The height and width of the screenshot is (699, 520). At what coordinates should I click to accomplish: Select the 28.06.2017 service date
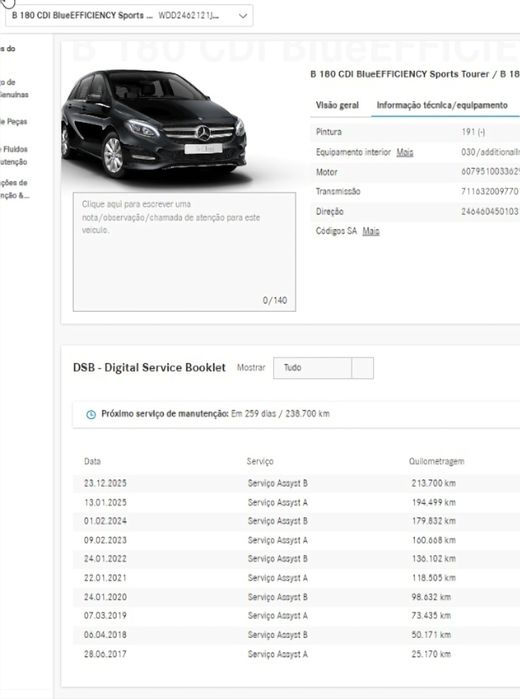[x=105, y=654]
